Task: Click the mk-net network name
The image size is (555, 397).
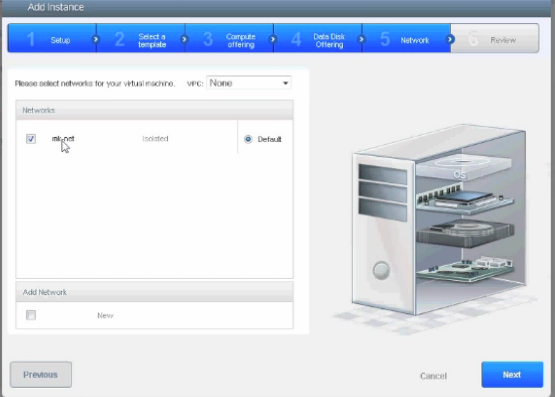Action: tap(63, 139)
